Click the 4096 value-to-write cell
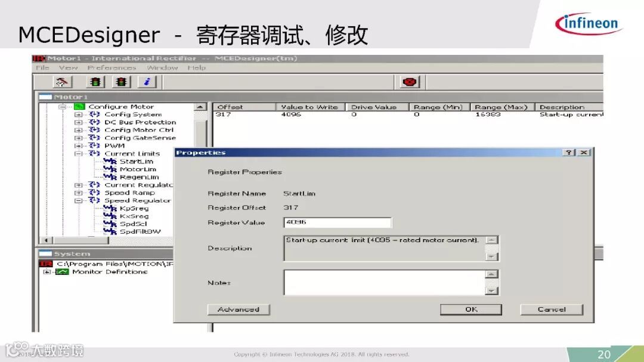Screen dimensions: 644x362 (x=291, y=115)
